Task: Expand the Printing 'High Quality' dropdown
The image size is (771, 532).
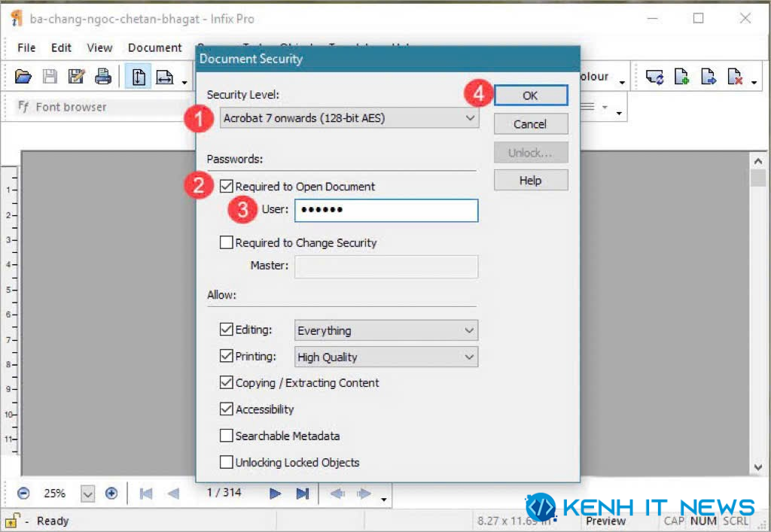Action: click(x=386, y=357)
